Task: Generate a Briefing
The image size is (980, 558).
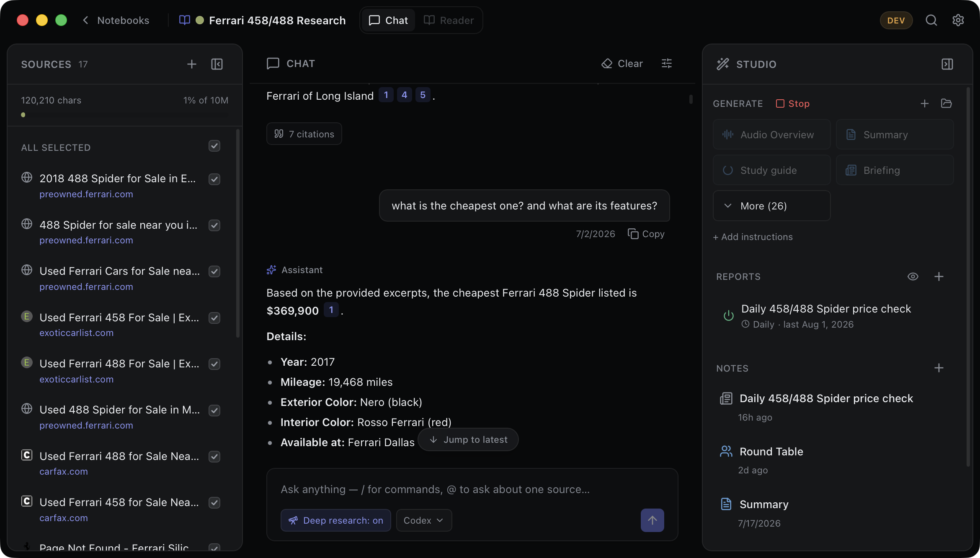Action: [x=895, y=170]
